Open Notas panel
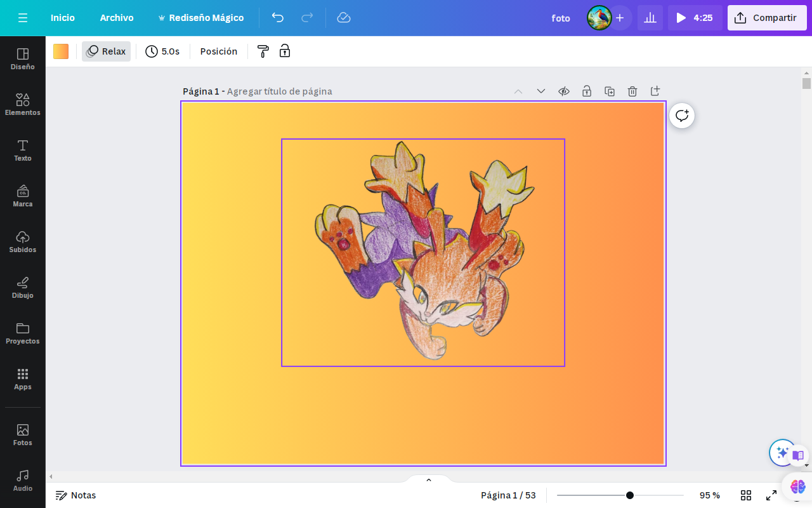 coord(76,495)
